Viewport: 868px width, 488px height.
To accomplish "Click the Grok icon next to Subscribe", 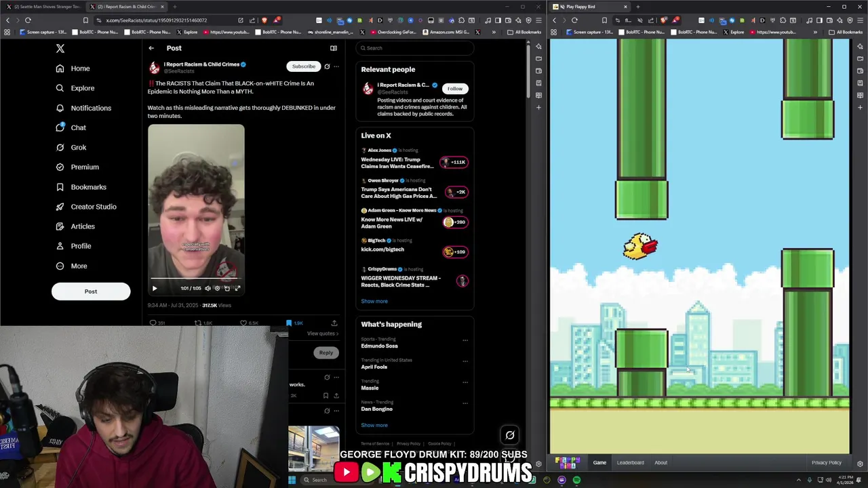I will pos(327,66).
